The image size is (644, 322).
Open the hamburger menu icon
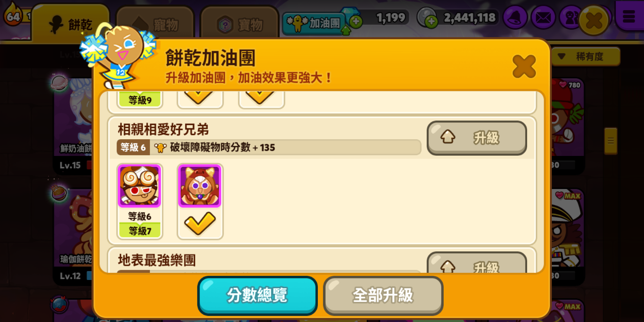pyautogui.click(x=629, y=16)
